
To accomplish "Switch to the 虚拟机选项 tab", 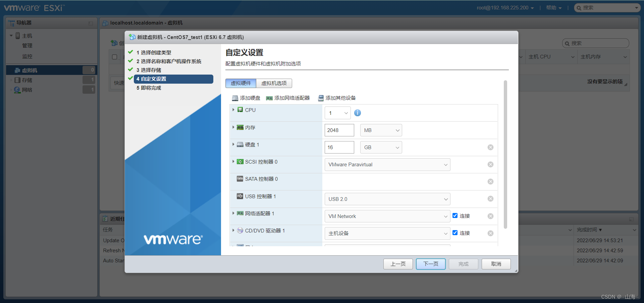I will coord(274,83).
